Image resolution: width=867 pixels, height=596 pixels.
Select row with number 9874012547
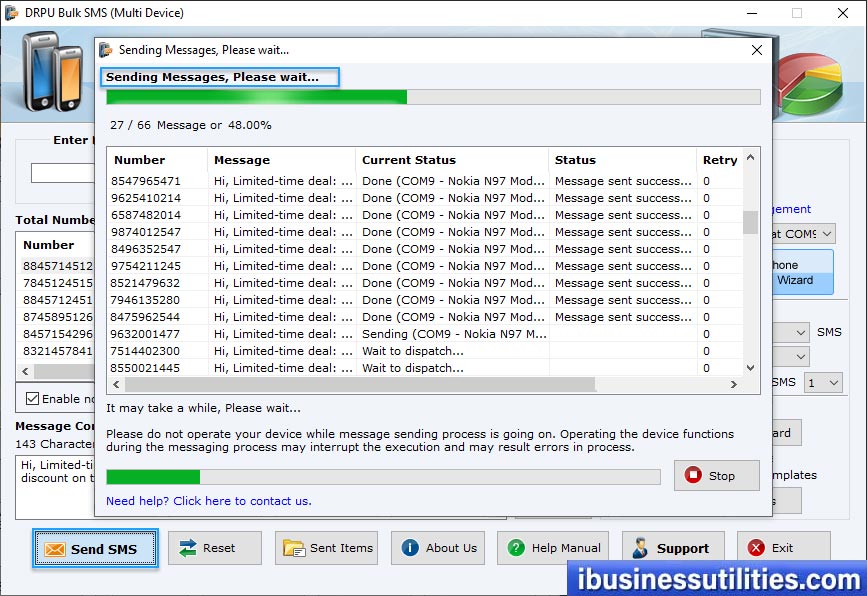[x=425, y=232]
